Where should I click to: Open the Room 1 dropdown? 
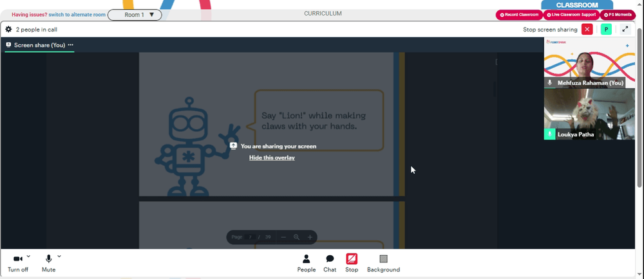(x=135, y=15)
